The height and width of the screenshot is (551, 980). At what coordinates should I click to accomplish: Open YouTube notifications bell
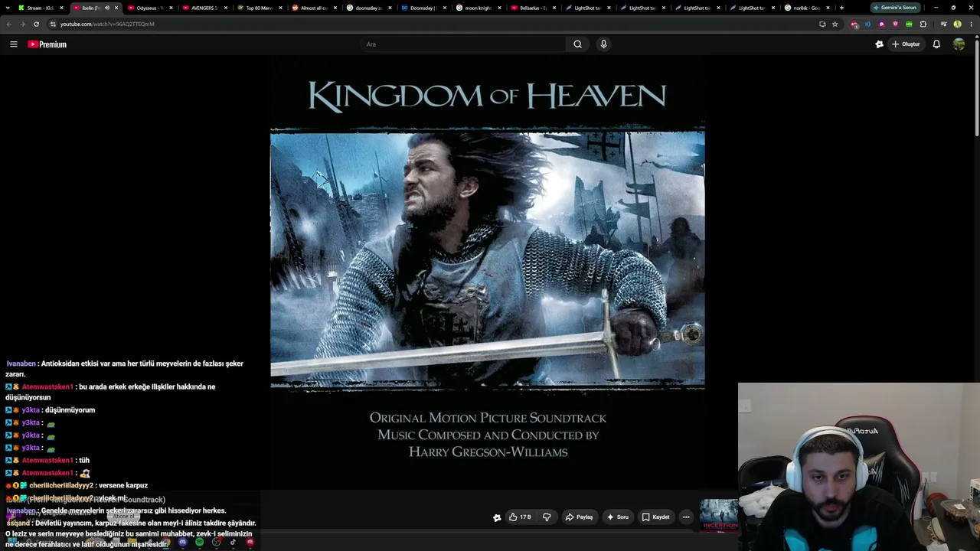(x=936, y=44)
